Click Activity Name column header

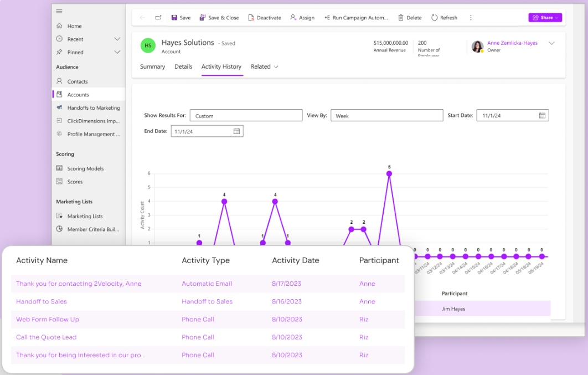[x=42, y=260]
